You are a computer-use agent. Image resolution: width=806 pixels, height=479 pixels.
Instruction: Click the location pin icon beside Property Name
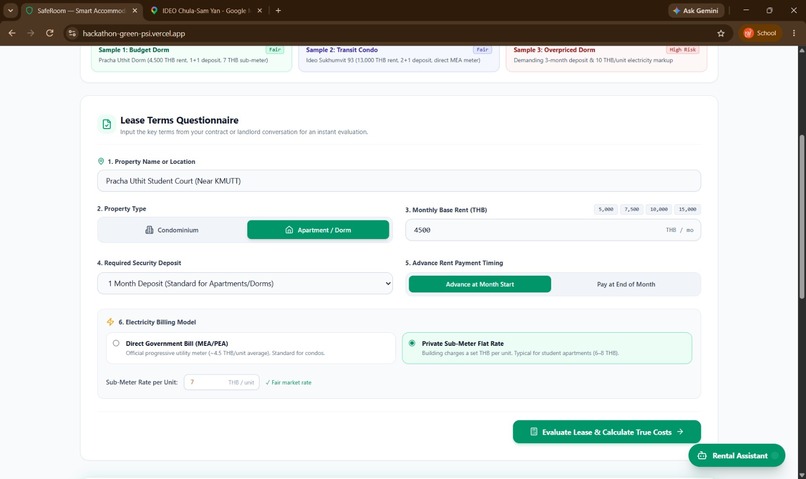[101, 161]
